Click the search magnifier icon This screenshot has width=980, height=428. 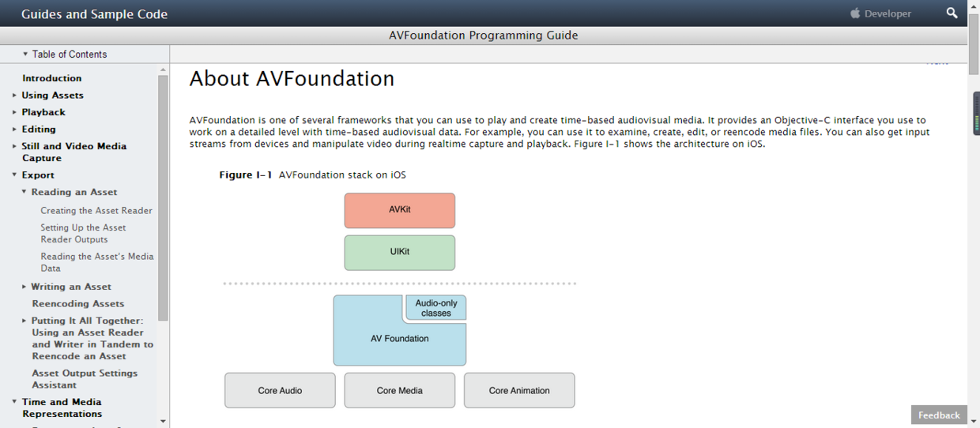pyautogui.click(x=952, y=13)
